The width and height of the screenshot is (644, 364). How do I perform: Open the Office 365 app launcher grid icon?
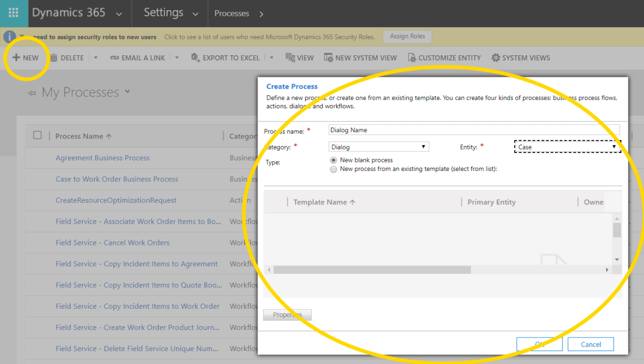[x=12, y=13]
